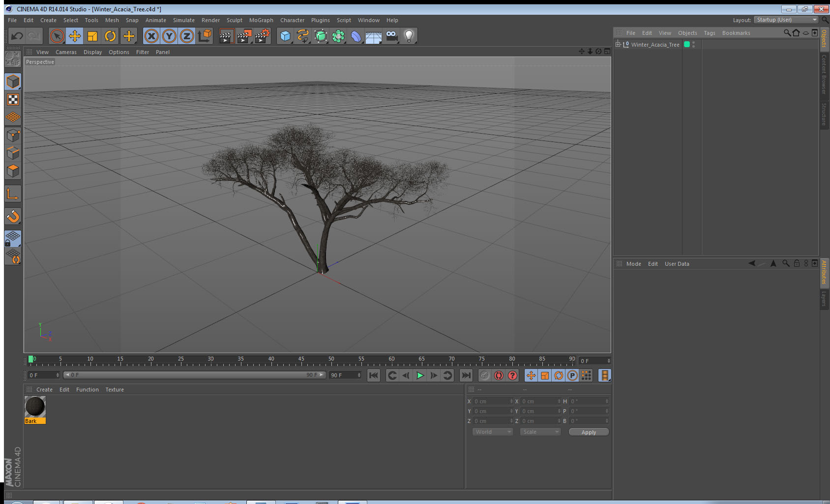Screen dimensions: 830x504
Task: Switch to Model mode
Action: (x=13, y=82)
